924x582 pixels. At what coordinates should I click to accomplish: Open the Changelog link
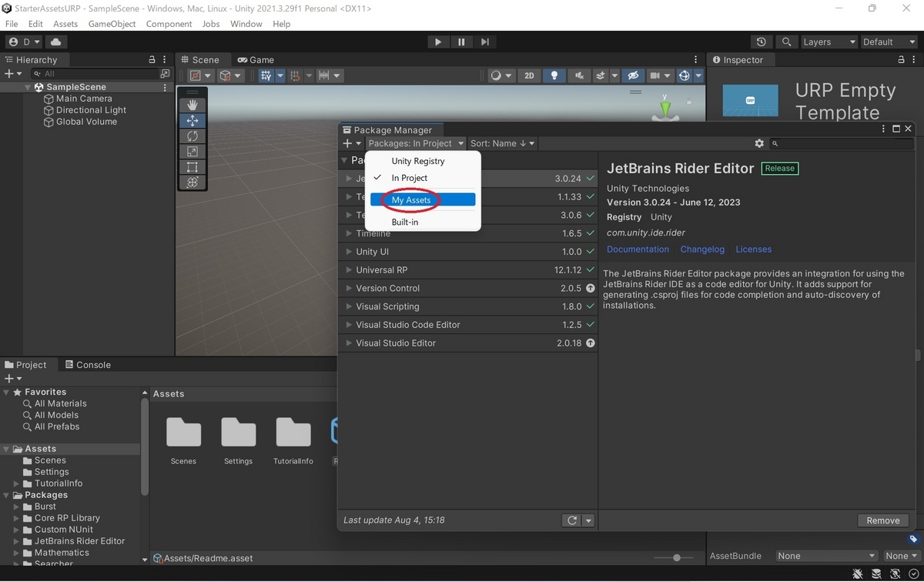click(702, 249)
